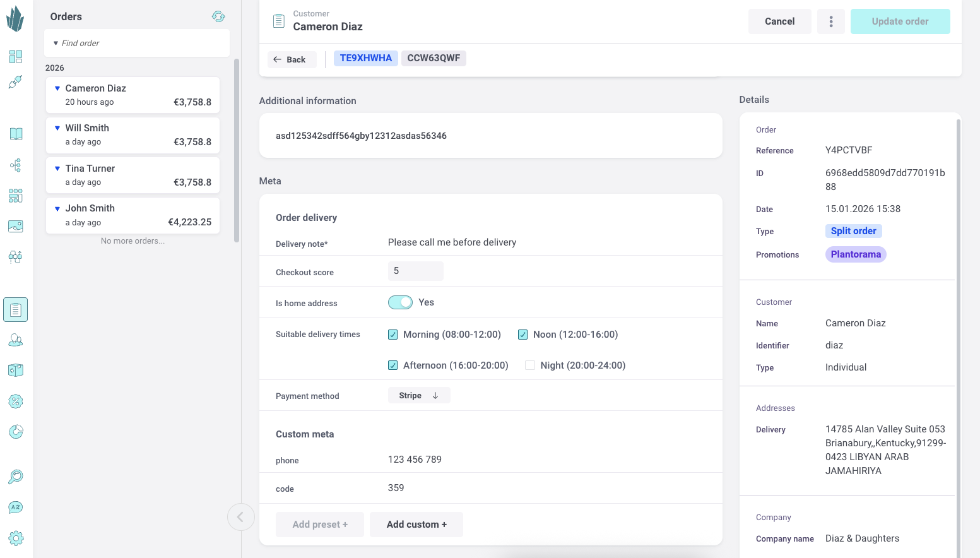Expand the John Smith order entry
The image size is (980, 558).
tap(57, 209)
